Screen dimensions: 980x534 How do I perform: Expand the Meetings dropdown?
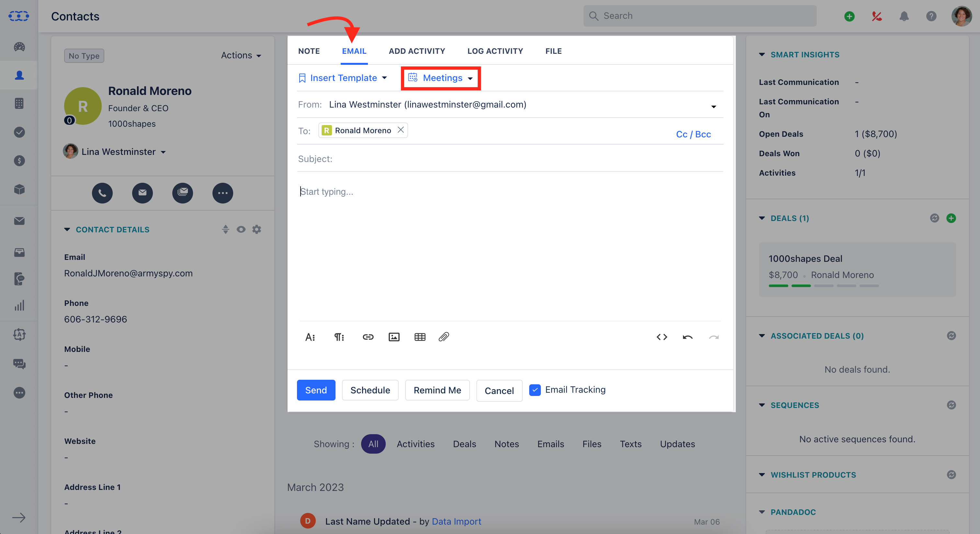click(441, 78)
